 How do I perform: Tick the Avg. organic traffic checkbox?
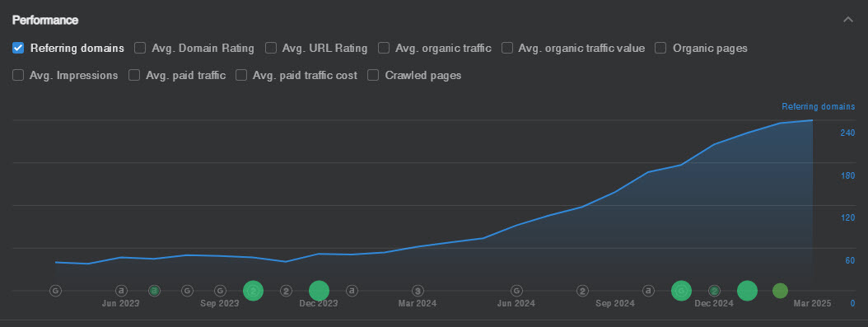(x=384, y=48)
